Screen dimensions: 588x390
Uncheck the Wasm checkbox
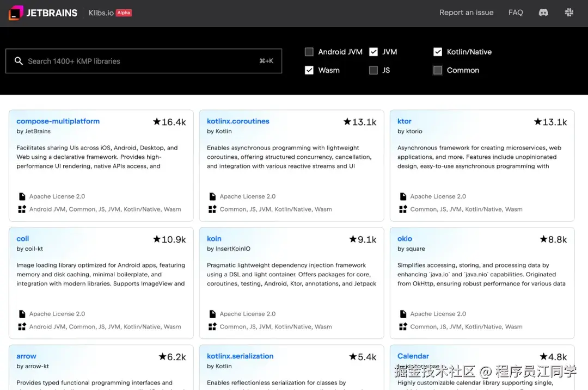tap(309, 70)
